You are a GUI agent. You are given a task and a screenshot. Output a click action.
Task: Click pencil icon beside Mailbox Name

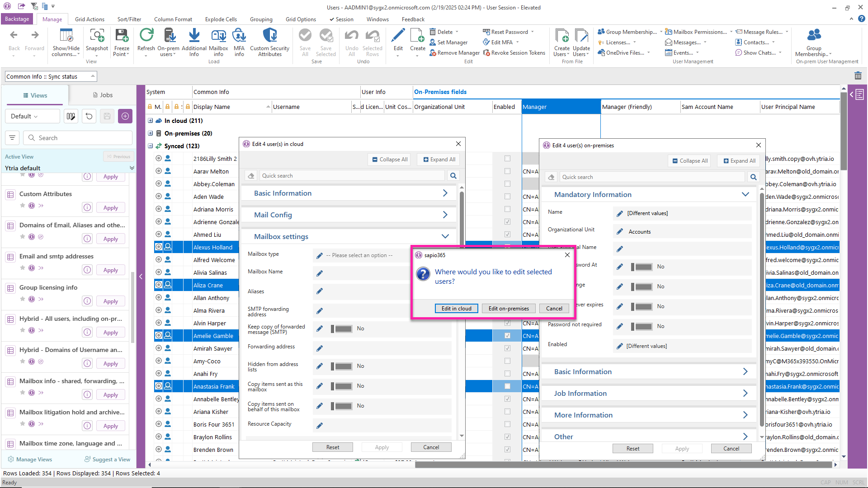click(320, 273)
